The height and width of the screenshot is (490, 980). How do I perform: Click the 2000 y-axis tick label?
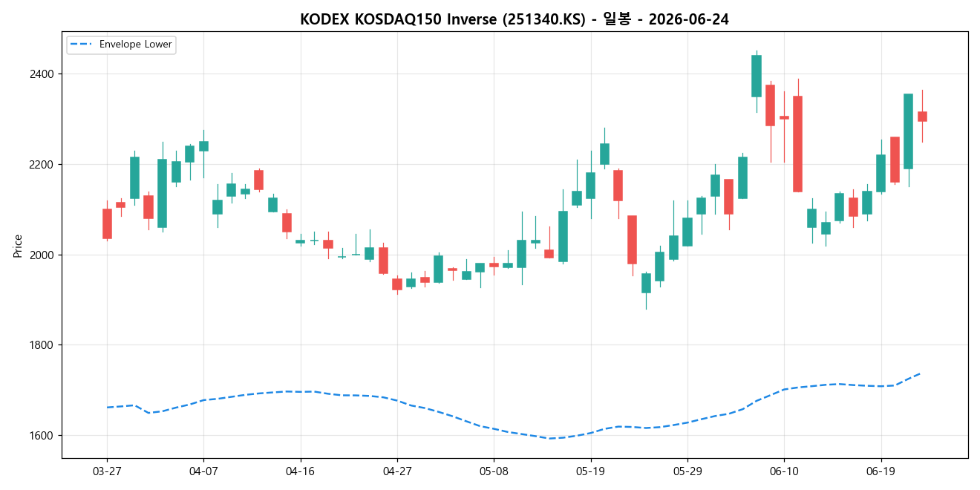click(x=42, y=255)
